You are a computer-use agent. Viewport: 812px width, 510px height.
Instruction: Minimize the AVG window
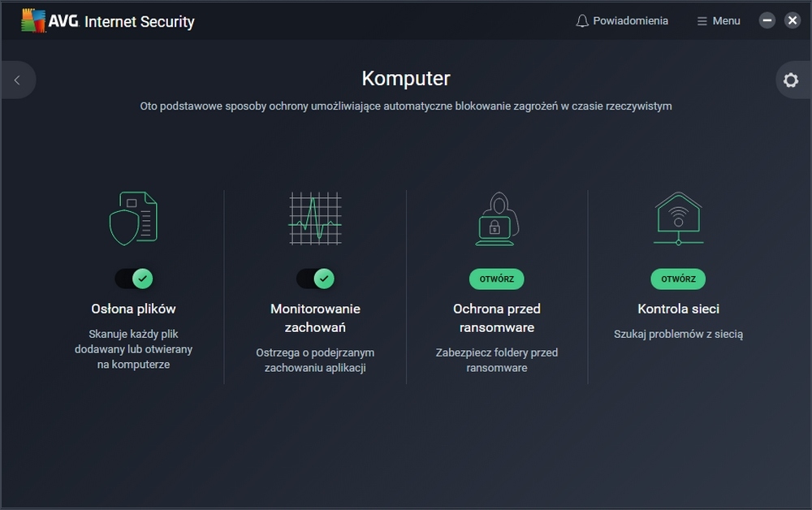[x=767, y=21]
